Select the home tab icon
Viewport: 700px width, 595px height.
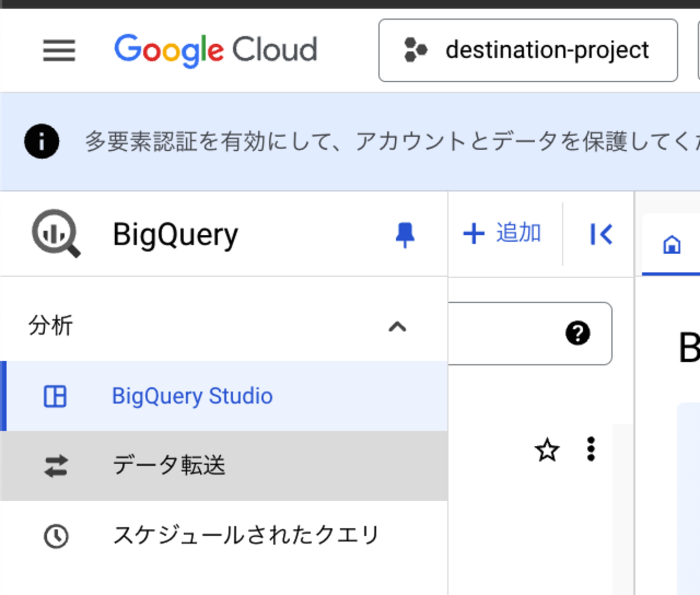[671, 245]
